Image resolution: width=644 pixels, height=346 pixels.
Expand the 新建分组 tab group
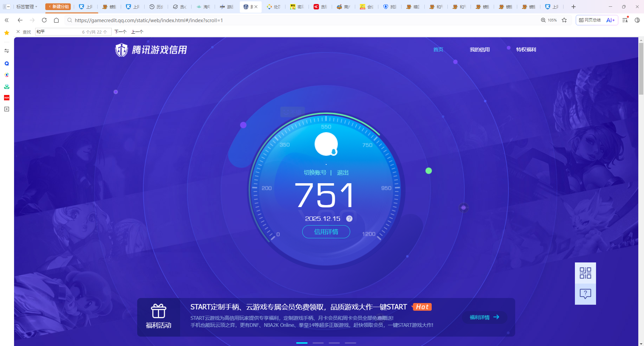(x=58, y=7)
